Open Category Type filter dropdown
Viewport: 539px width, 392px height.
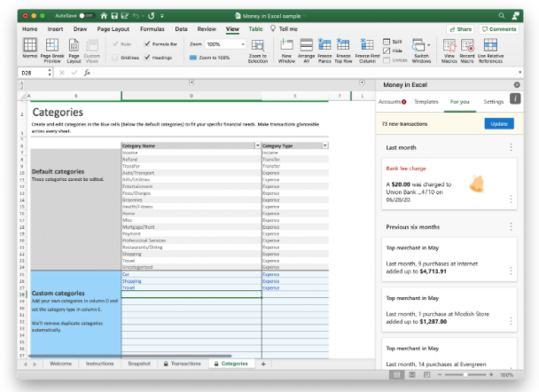(x=324, y=145)
